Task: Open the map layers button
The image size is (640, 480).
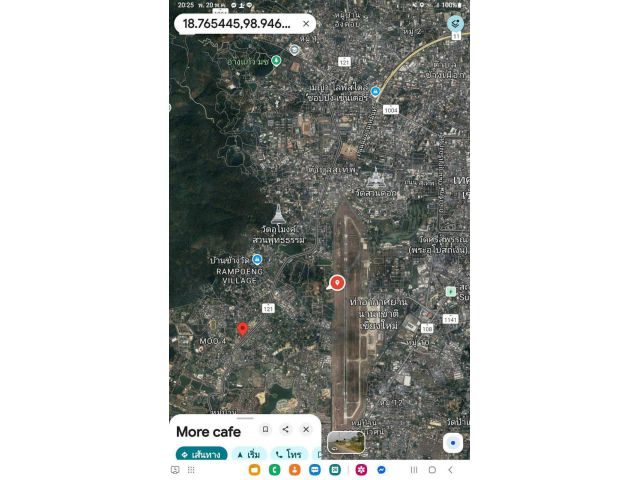Action: point(455,23)
